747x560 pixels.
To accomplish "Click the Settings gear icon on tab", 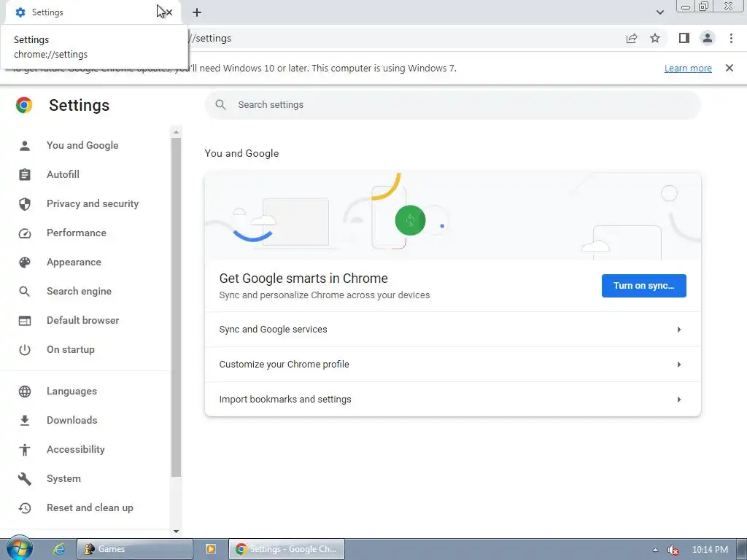I will (x=20, y=12).
